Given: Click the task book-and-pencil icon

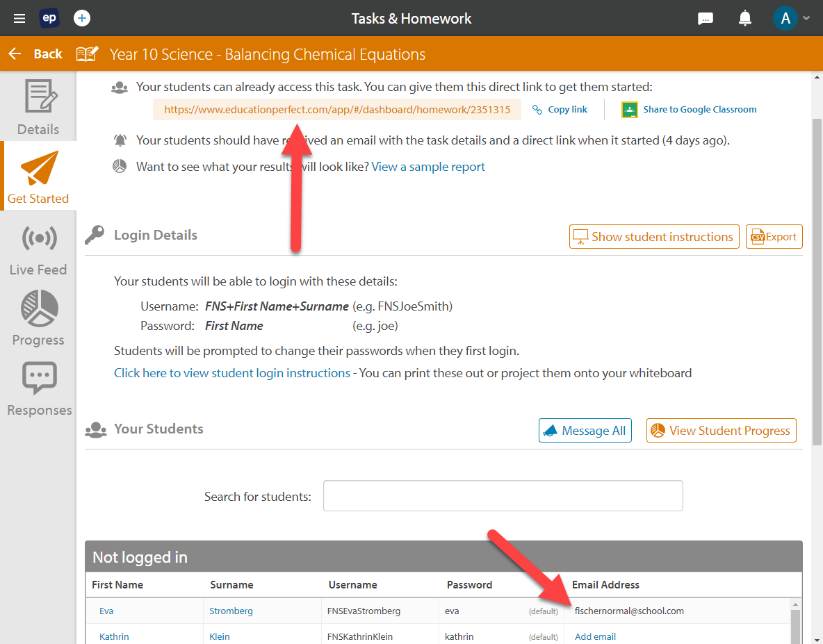Looking at the screenshot, I should [87, 53].
